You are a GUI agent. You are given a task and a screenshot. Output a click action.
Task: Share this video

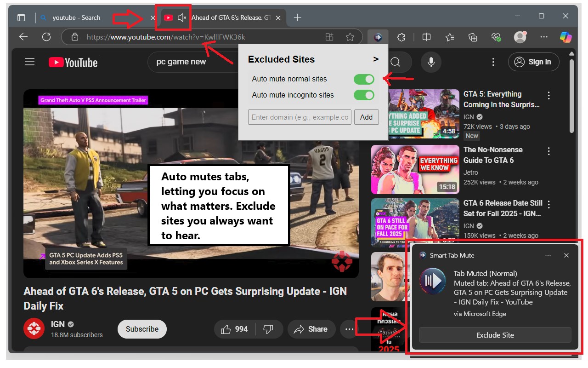point(311,329)
